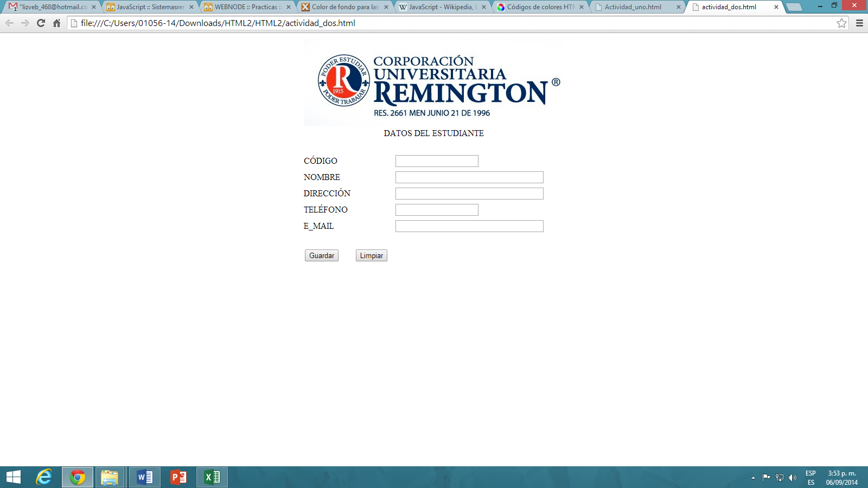
Task: Click the browser reload page icon
Action: (x=41, y=23)
